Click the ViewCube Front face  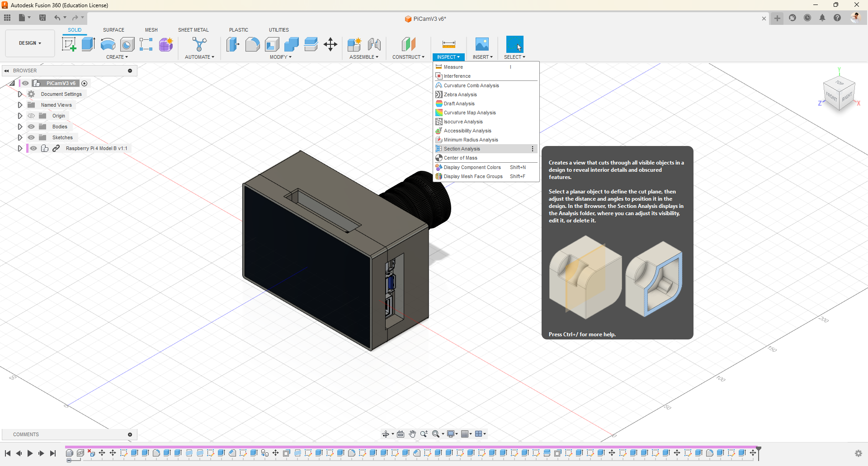click(x=831, y=96)
